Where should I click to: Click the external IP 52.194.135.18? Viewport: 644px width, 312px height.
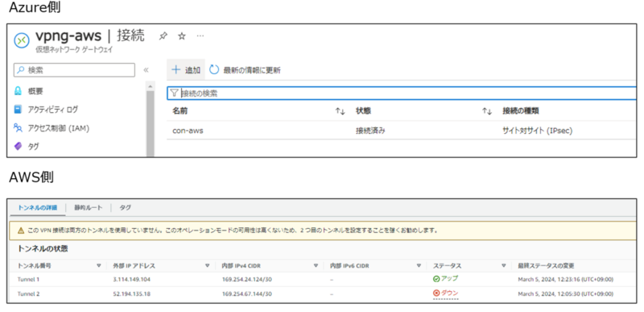pyautogui.click(x=131, y=294)
